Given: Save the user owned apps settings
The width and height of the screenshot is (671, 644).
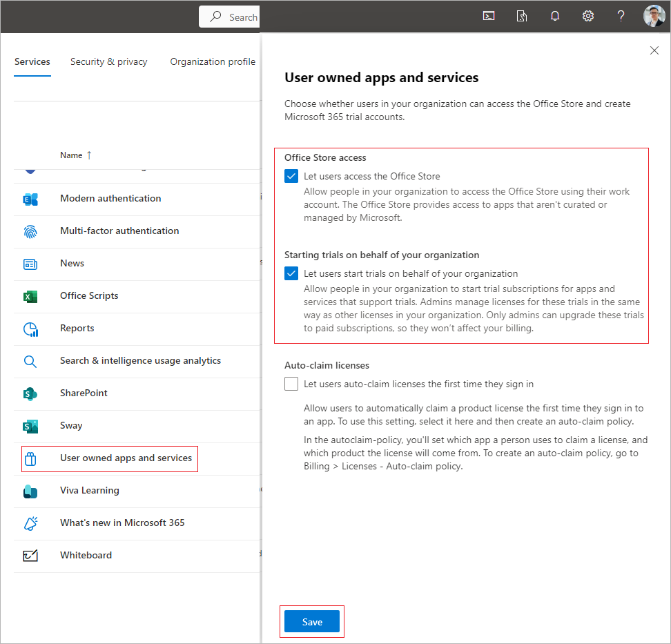Looking at the screenshot, I should pyautogui.click(x=312, y=621).
